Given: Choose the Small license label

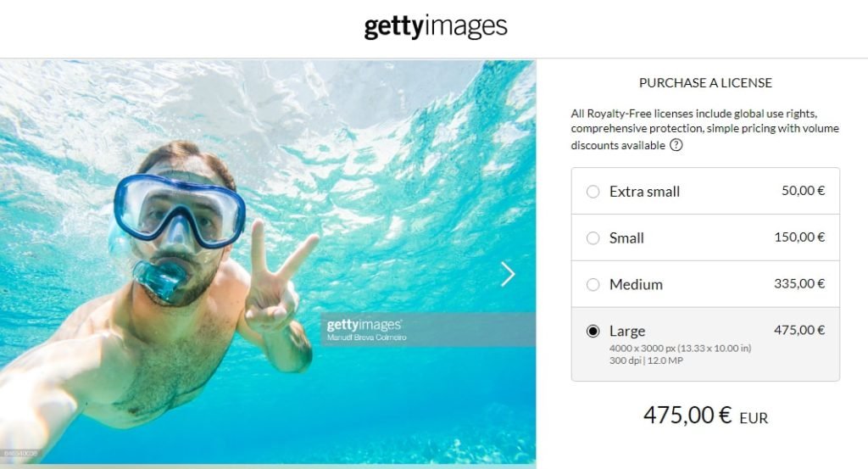Looking at the screenshot, I should click(x=626, y=238).
